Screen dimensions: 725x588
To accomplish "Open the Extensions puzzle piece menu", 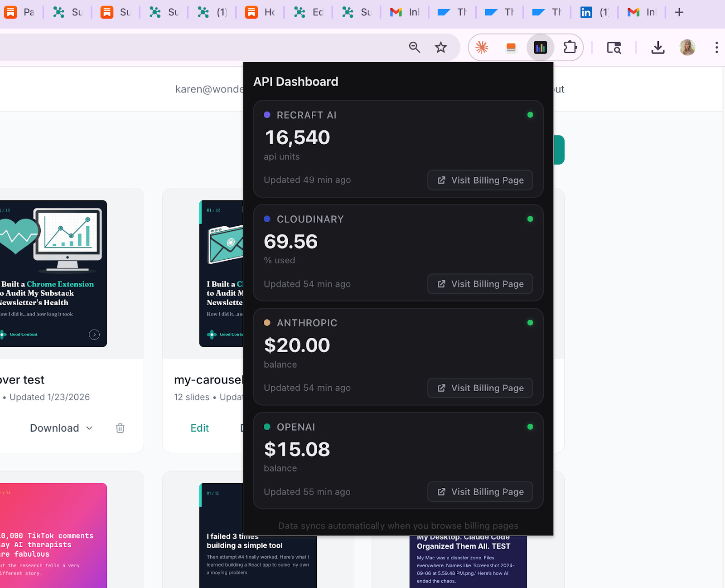I will [570, 47].
